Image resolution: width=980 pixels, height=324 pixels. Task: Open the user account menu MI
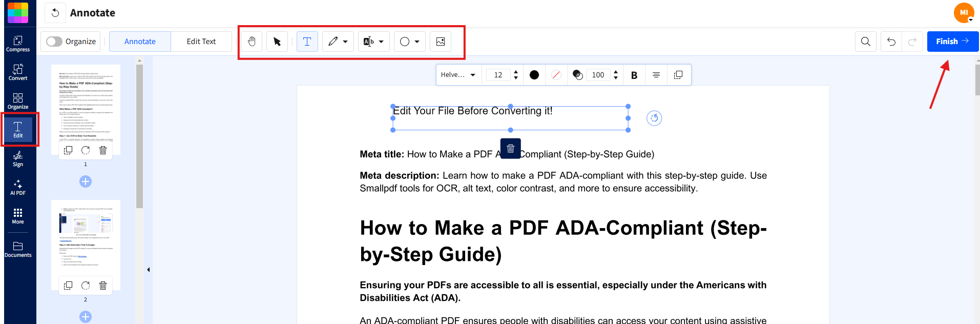[964, 13]
